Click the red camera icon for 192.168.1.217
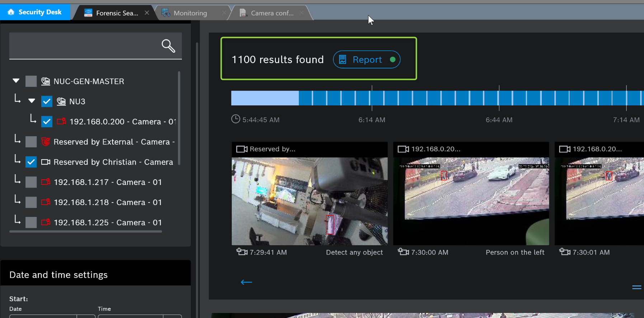 point(46,182)
